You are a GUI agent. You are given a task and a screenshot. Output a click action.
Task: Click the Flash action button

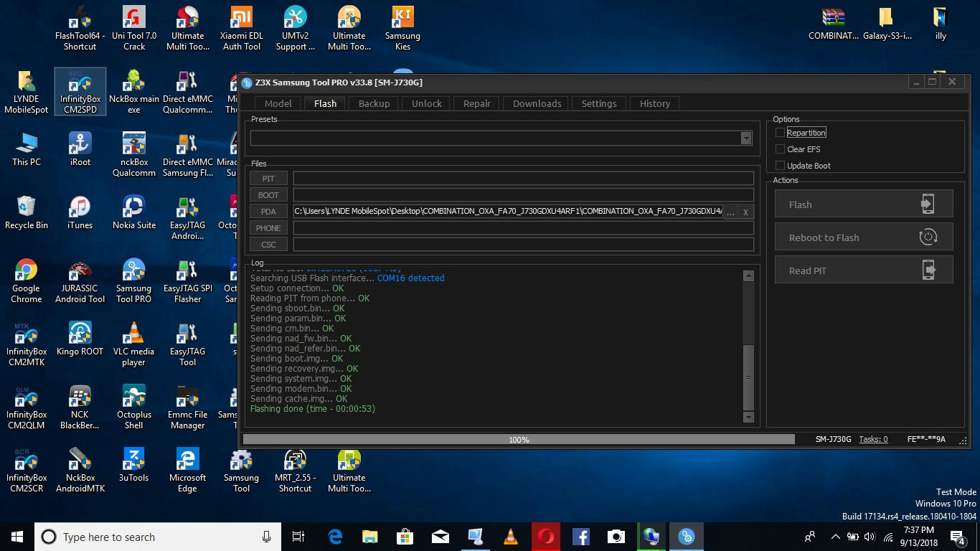[864, 204]
